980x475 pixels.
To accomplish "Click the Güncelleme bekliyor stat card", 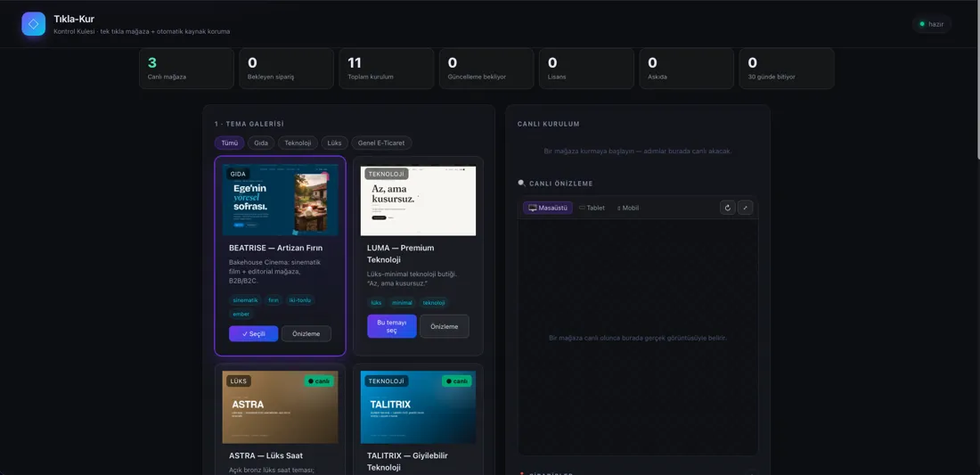I will click(x=486, y=68).
